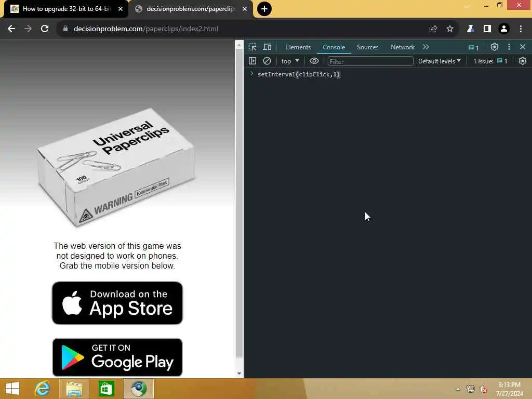Screen dimensions: 532x399
Task: Toggle the browser side panel icon
Action: tap(487, 29)
